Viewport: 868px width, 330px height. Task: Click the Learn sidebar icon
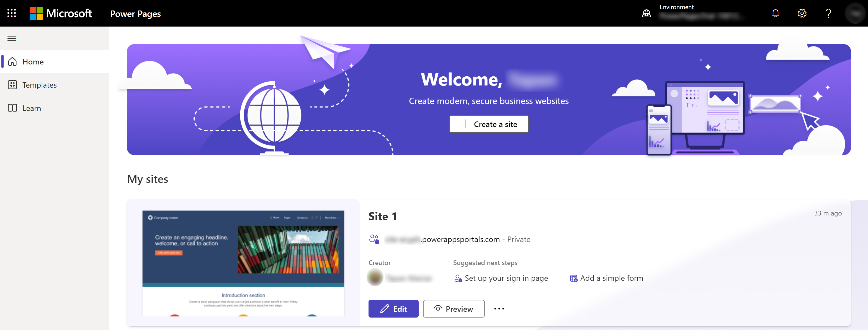(12, 108)
